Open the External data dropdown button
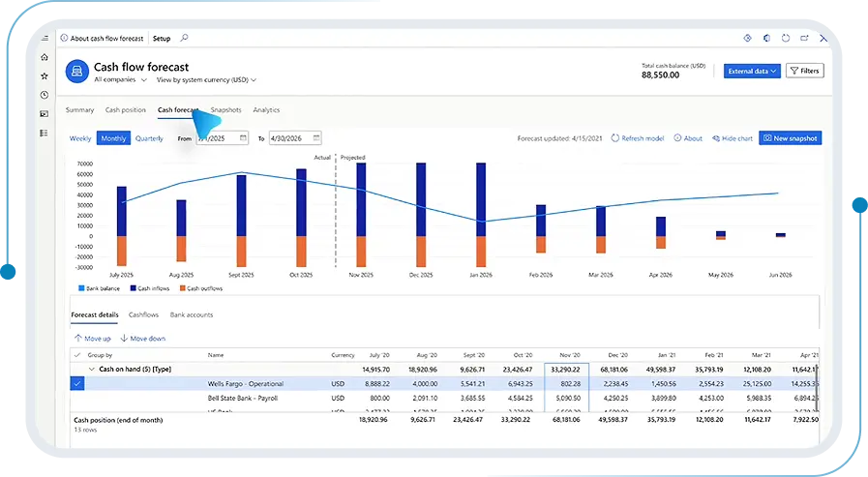Image resolution: width=868 pixels, height=477 pixels. pos(752,71)
